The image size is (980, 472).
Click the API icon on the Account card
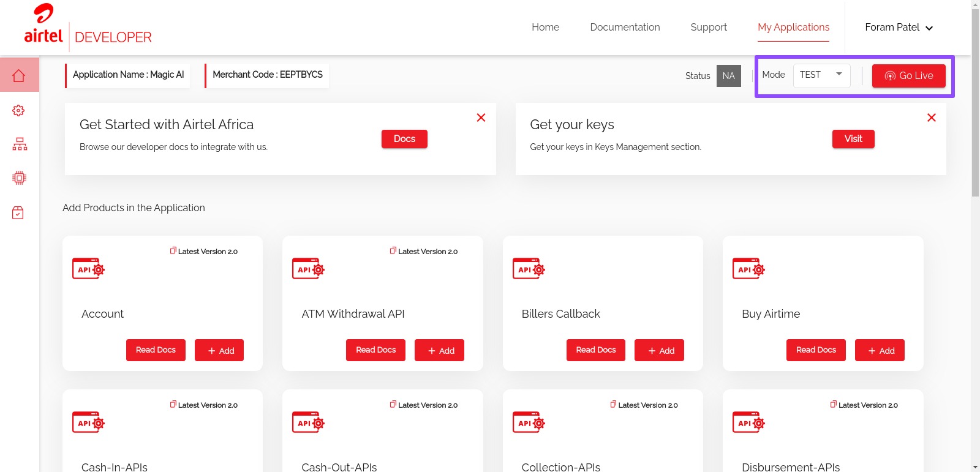[x=88, y=269]
